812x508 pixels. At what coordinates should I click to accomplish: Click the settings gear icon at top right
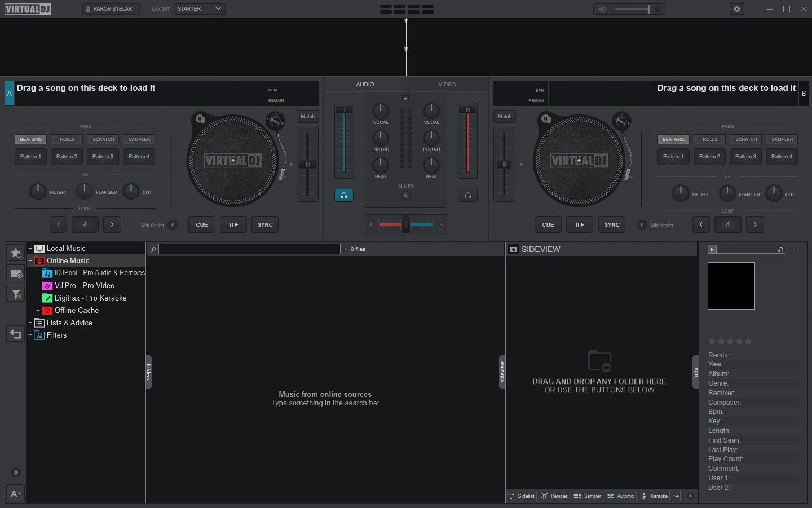[x=736, y=9]
